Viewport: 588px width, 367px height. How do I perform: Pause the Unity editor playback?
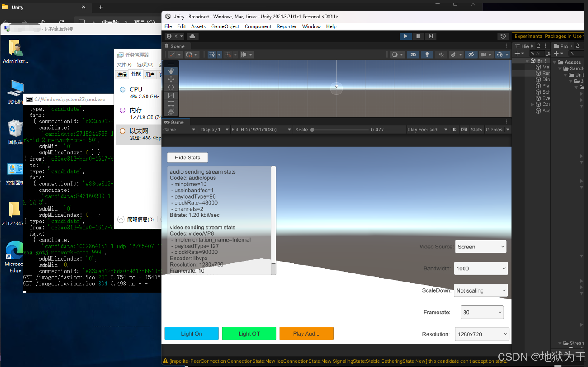(x=418, y=36)
